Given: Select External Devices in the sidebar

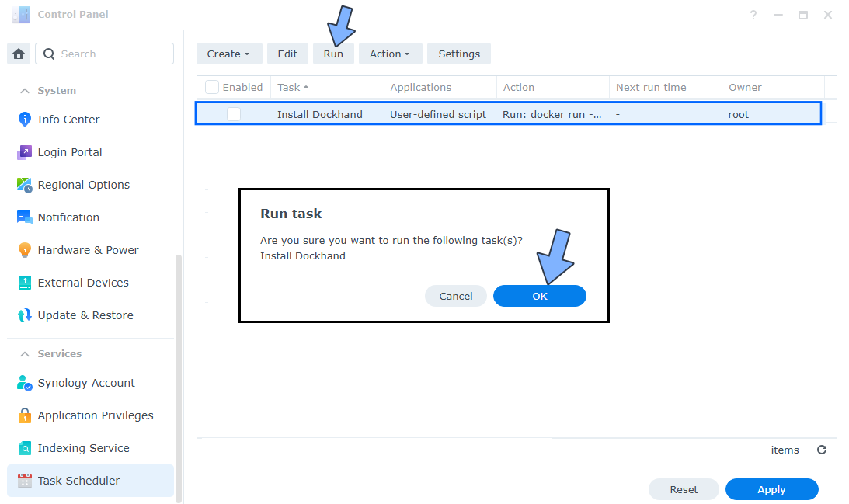Looking at the screenshot, I should click(83, 283).
